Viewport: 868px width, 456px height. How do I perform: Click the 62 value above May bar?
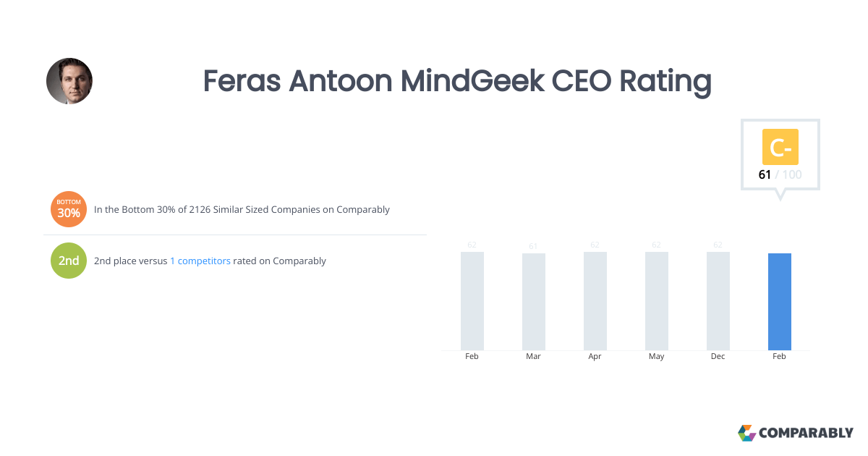pyautogui.click(x=657, y=245)
